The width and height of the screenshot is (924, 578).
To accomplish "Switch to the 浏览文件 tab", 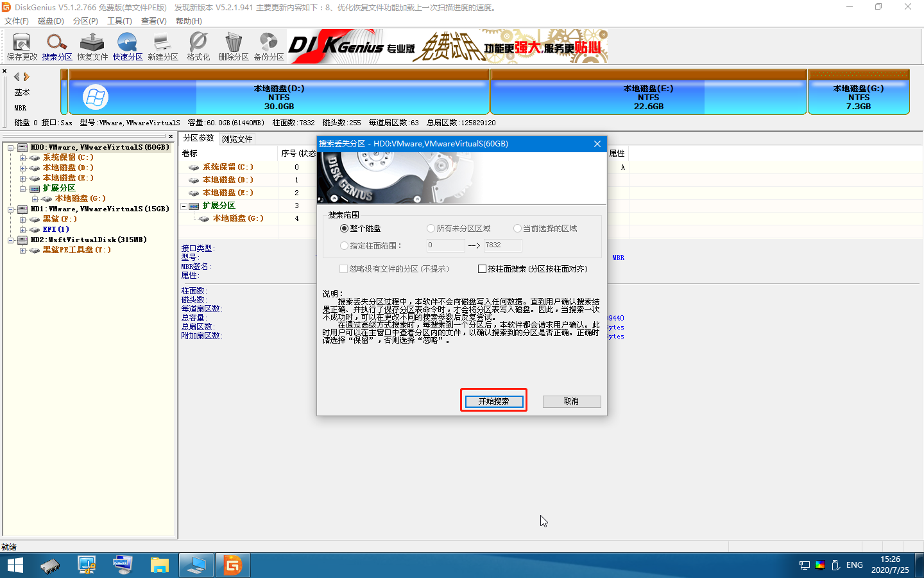I will pyautogui.click(x=237, y=139).
